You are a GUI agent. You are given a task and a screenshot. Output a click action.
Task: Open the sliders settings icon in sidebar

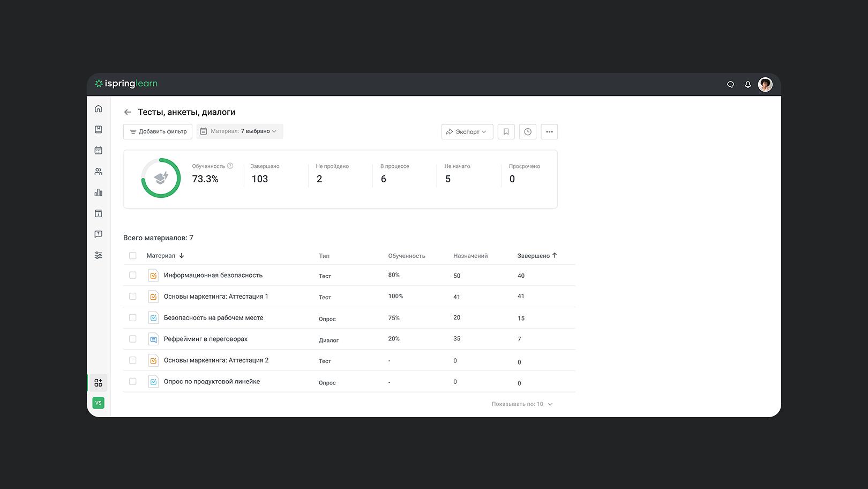(98, 255)
